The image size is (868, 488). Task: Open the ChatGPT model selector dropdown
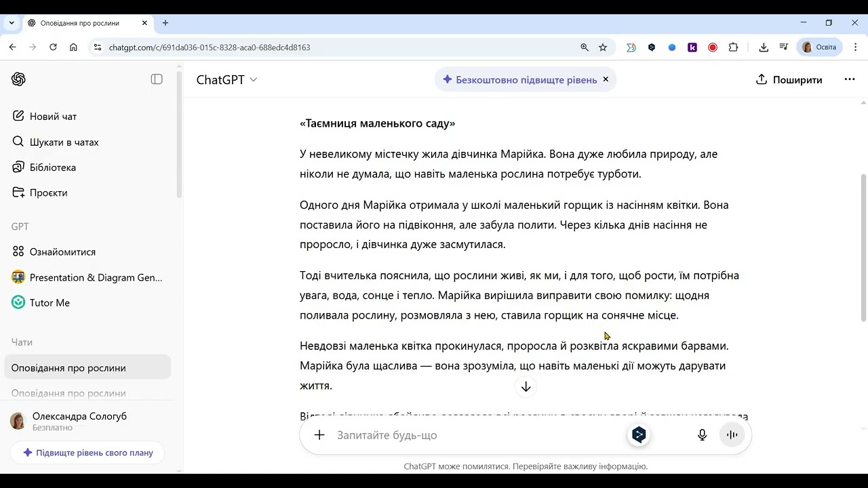click(226, 79)
